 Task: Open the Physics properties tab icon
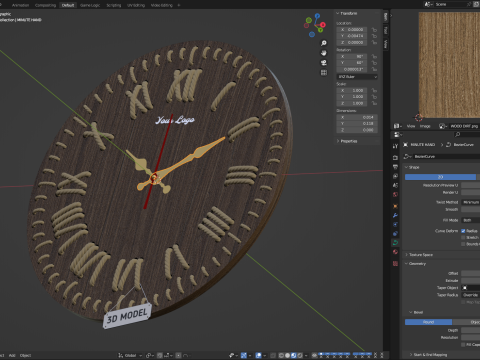pos(395,225)
